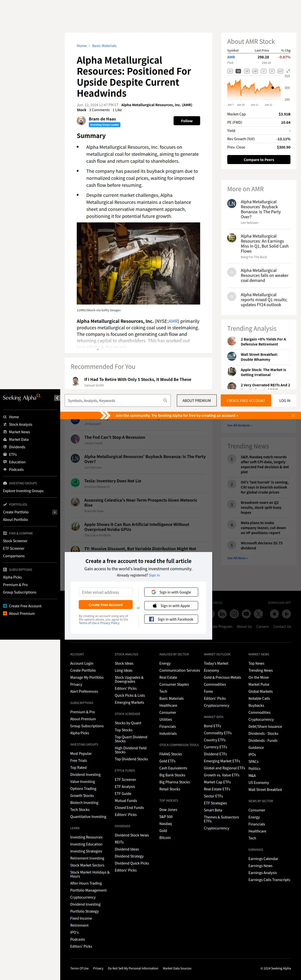This screenshot has width=301, height=980.
Task: Open Account Login in the footer
Action: click(82, 663)
